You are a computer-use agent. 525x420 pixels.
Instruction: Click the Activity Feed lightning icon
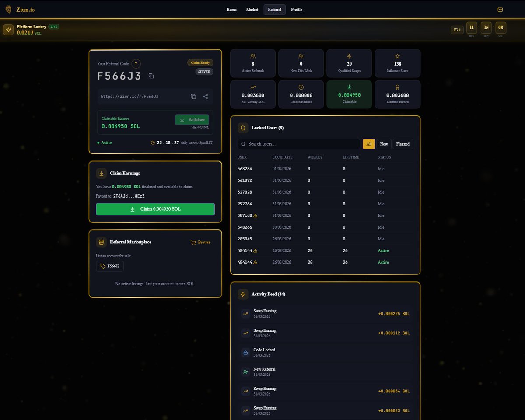click(243, 295)
